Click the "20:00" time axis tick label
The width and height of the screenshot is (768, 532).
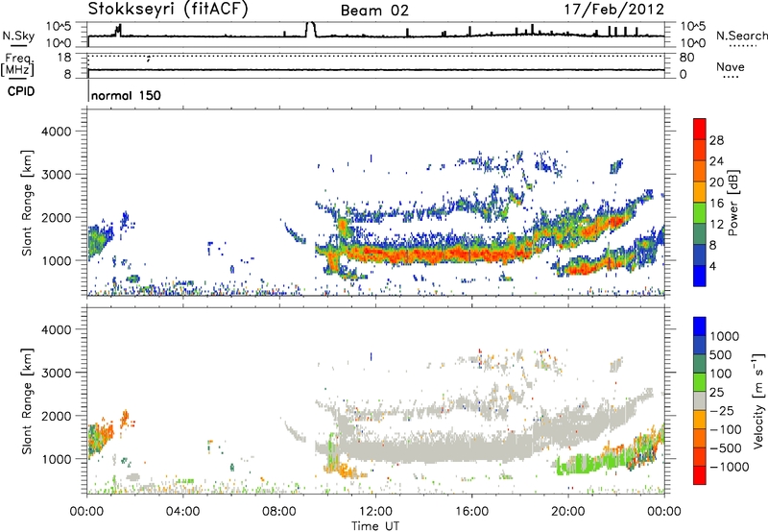(568, 512)
